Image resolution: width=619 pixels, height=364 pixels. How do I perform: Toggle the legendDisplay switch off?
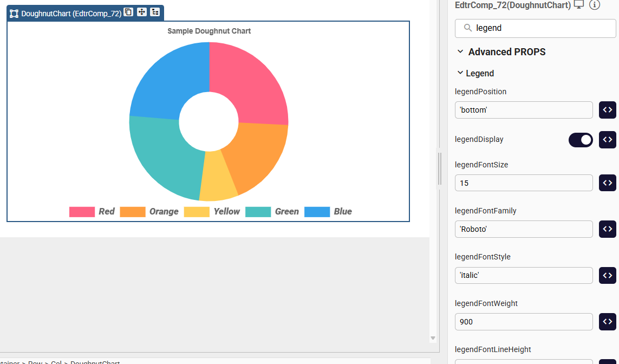(x=581, y=140)
